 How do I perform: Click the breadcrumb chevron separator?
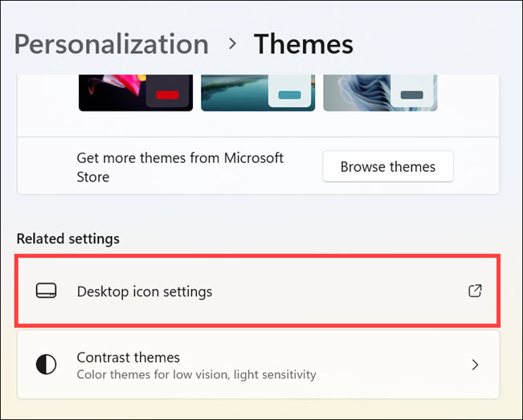pos(233,43)
